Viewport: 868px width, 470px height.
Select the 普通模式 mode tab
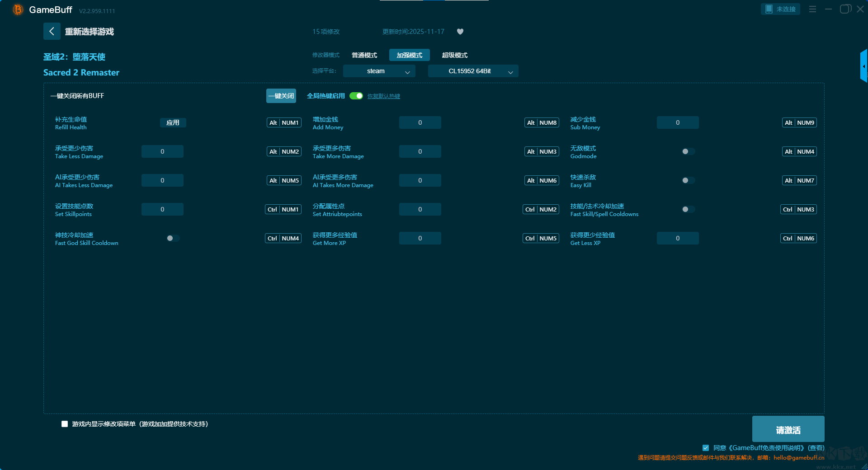(364, 55)
